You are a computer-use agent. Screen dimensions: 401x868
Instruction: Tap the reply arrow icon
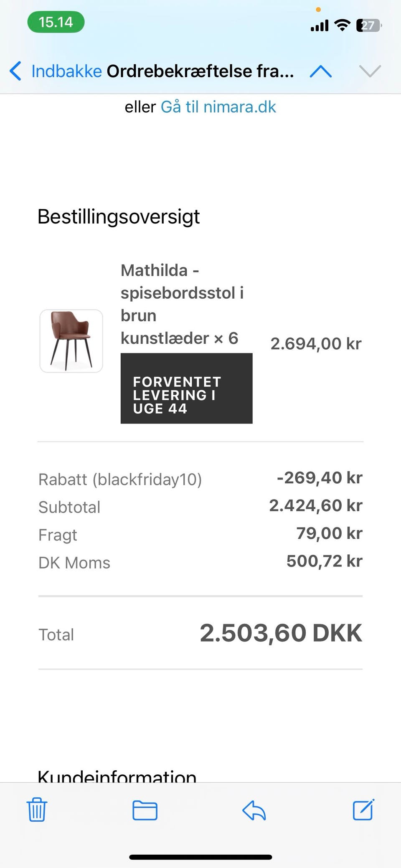[x=254, y=810]
